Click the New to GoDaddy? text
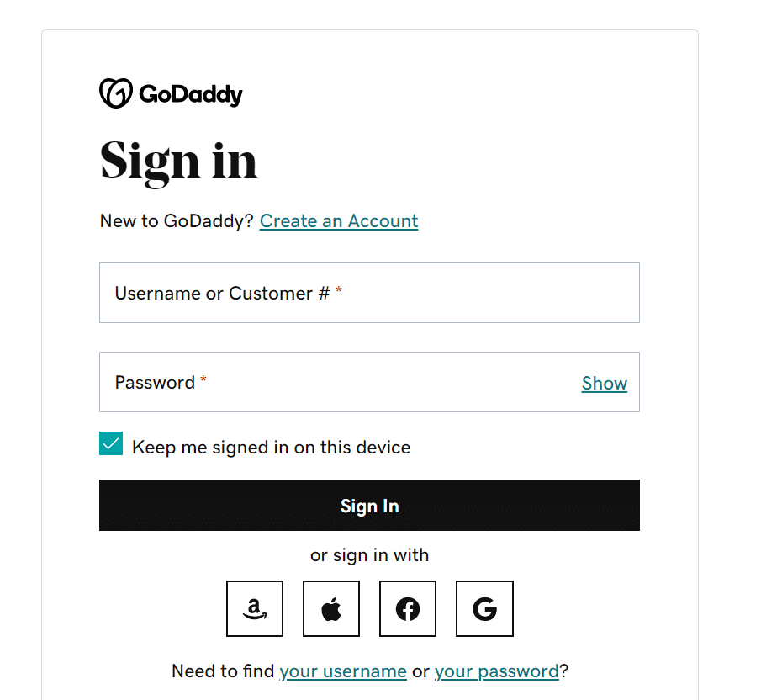The height and width of the screenshot is (700, 761). pyautogui.click(x=177, y=221)
